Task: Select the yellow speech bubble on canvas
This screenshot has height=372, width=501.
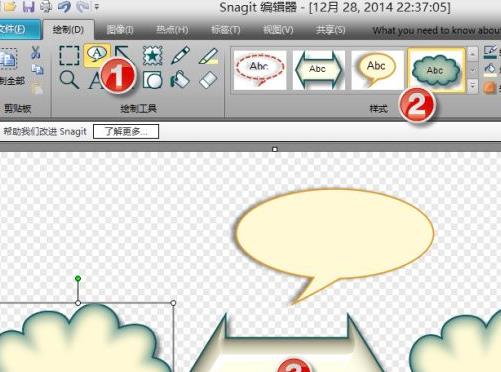Action: (335, 233)
